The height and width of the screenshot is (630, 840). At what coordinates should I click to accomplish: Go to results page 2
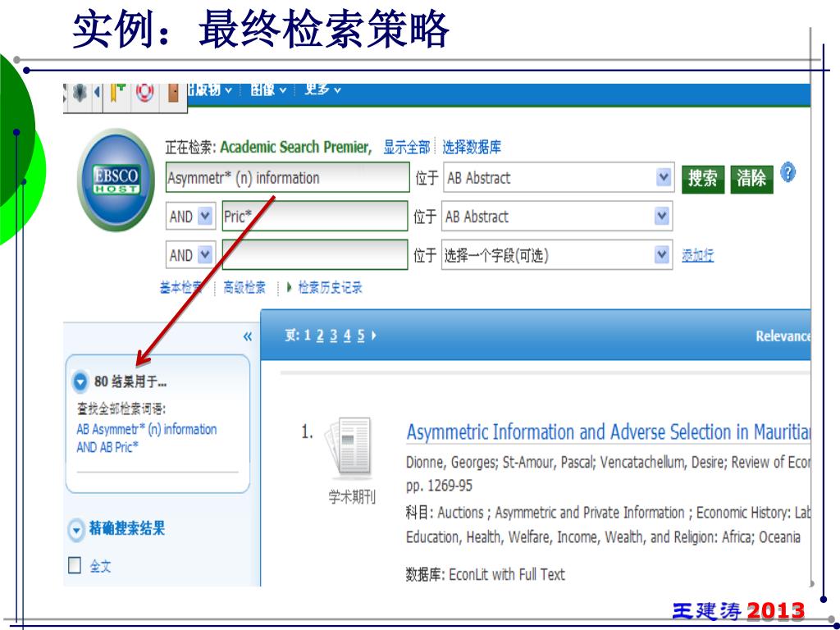click(x=320, y=336)
